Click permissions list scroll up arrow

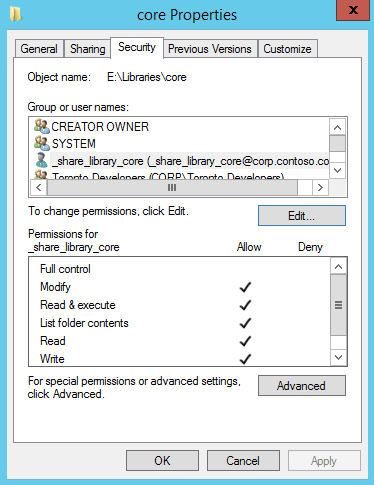click(338, 267)
